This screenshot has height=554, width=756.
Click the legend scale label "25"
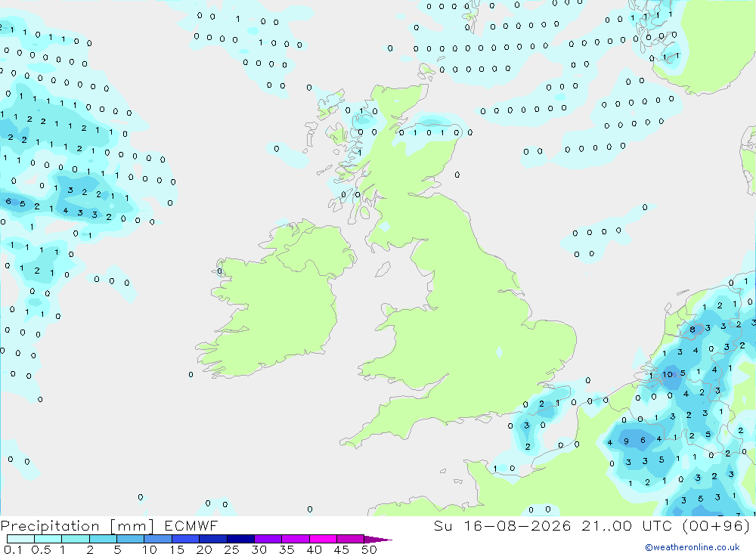click(231, 549)
